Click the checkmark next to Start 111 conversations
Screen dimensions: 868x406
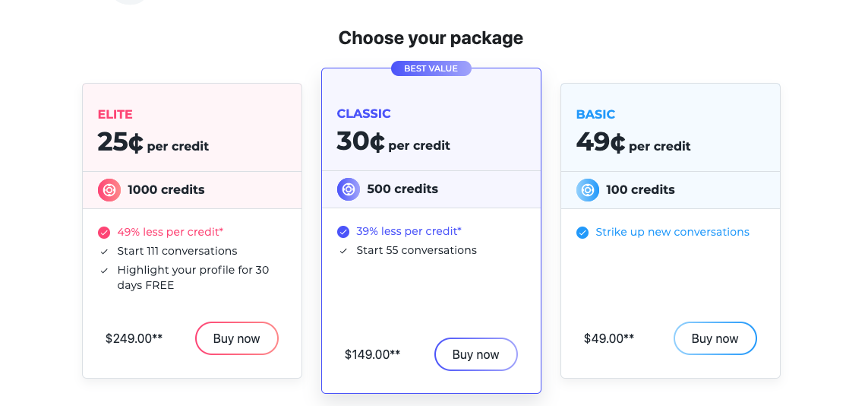click(104, 252)
